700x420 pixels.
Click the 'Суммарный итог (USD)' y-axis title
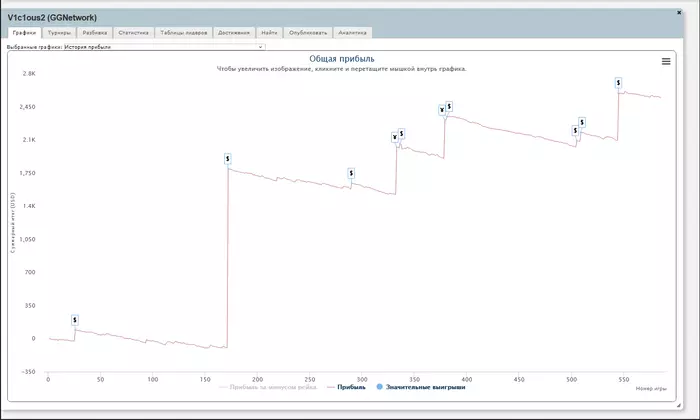click(12, 223)
